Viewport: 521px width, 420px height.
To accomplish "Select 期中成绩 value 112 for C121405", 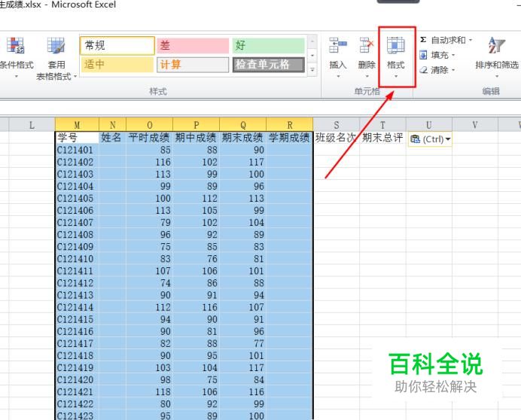I will tap(196, 199).
